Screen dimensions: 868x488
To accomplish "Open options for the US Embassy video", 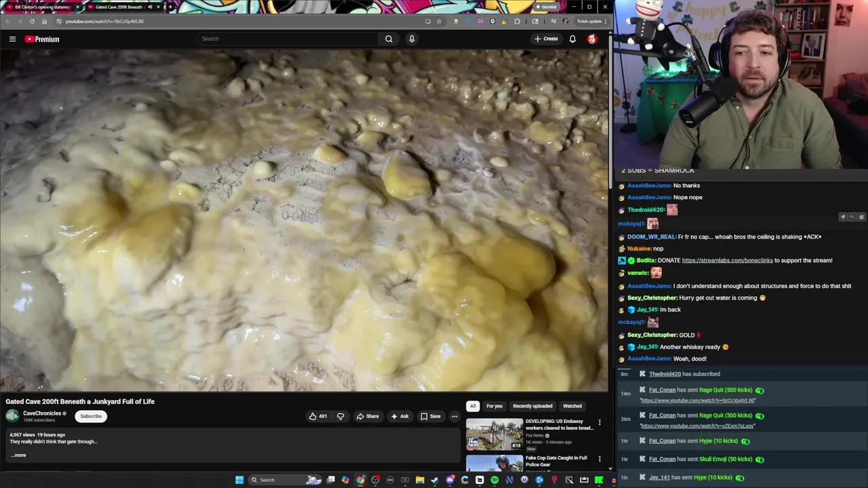I will (599, 423).
